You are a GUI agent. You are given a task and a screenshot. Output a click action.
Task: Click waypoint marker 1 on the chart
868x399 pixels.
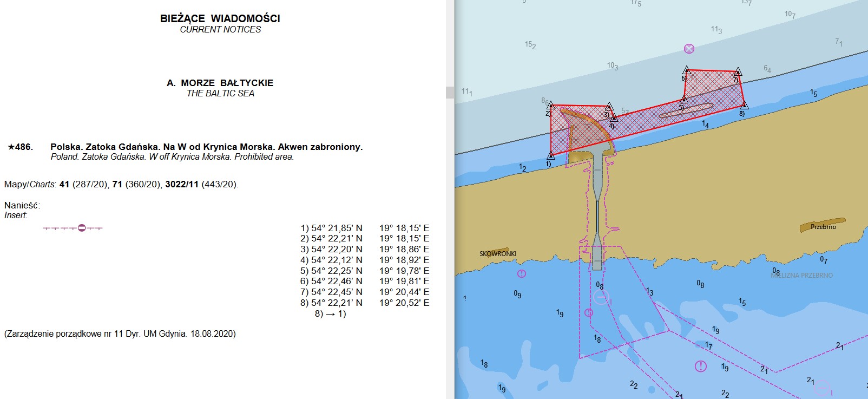pos(550,156)
